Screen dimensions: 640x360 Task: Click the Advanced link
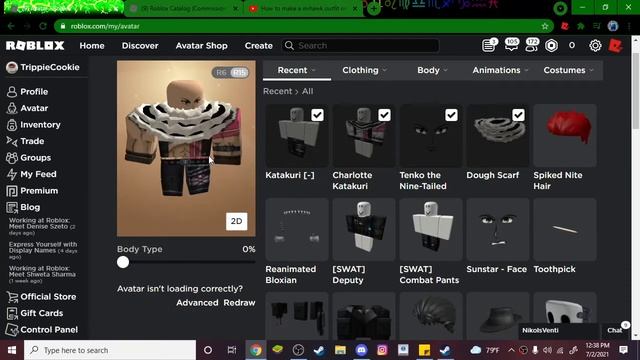pos(197,303)
